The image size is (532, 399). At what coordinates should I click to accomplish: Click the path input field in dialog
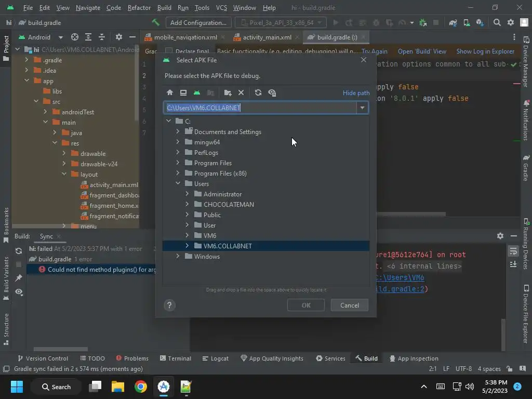[x=260, y=108]
